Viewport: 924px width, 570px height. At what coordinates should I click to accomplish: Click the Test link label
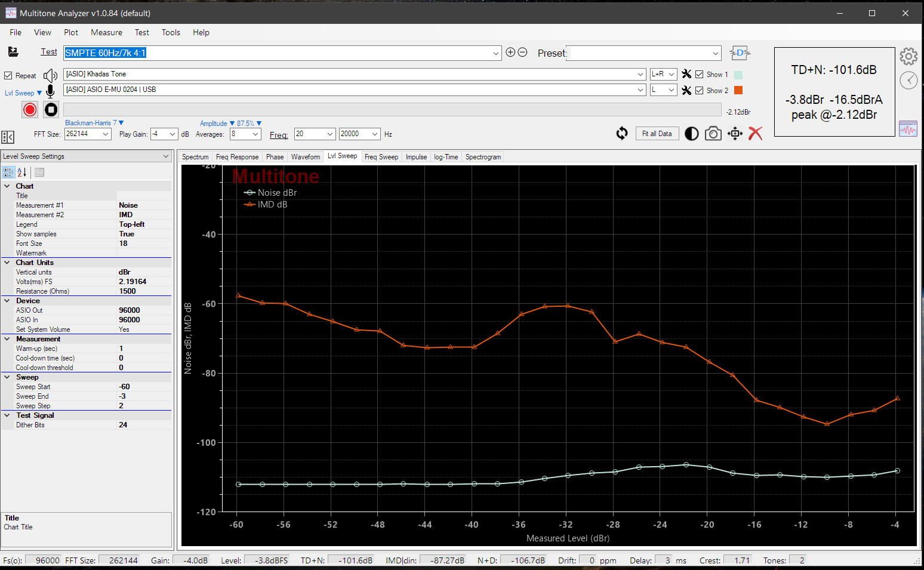[49, 52]
